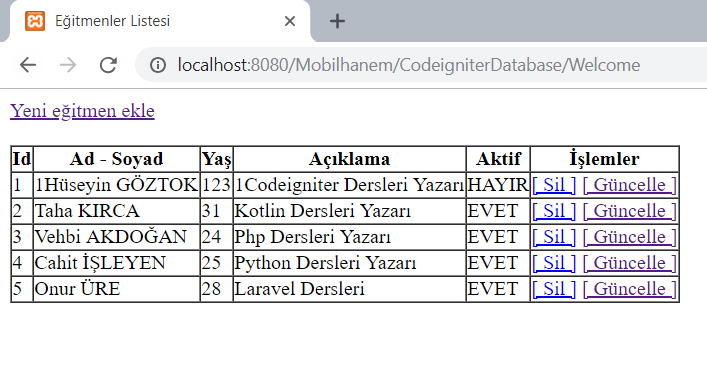Reload the page with refresh icon

point(108,65)
